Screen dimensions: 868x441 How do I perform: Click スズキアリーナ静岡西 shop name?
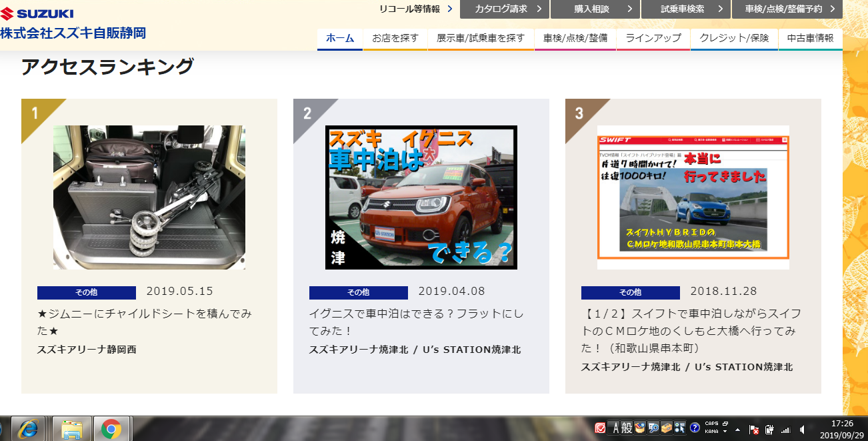pyautogui.click(x=87, y=349)
